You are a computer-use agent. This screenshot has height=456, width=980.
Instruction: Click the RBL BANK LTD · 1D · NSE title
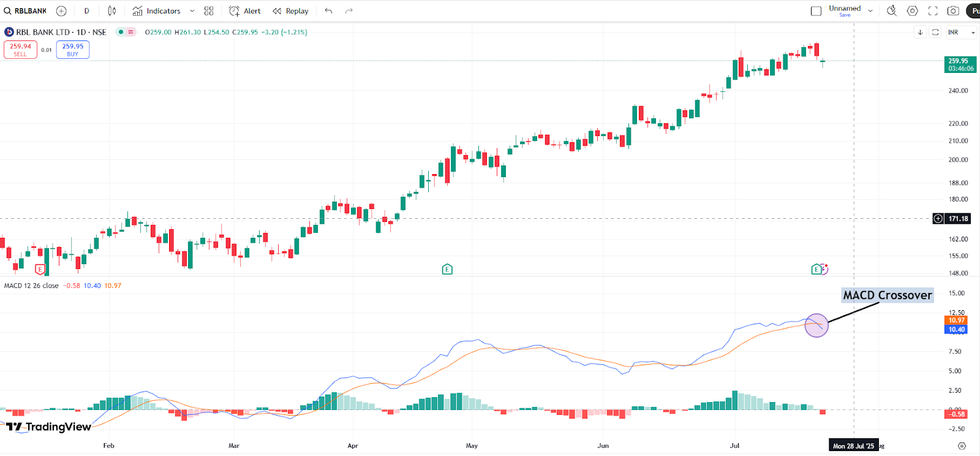click(61, 32)
